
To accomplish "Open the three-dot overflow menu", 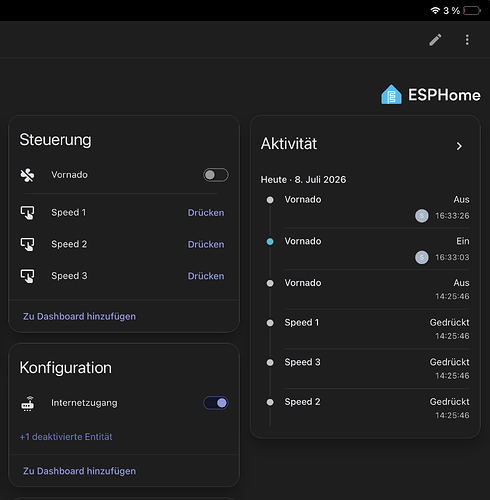I will [467, 40].
